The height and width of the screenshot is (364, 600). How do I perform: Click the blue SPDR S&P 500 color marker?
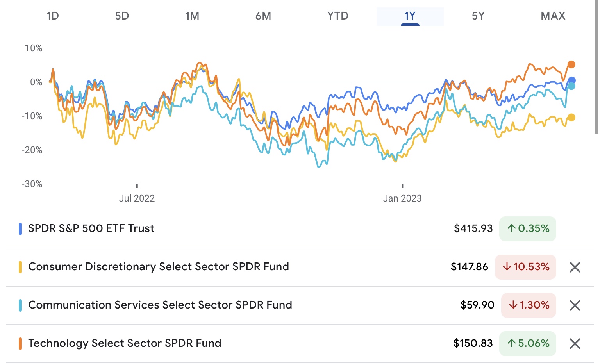coord(20,228)
